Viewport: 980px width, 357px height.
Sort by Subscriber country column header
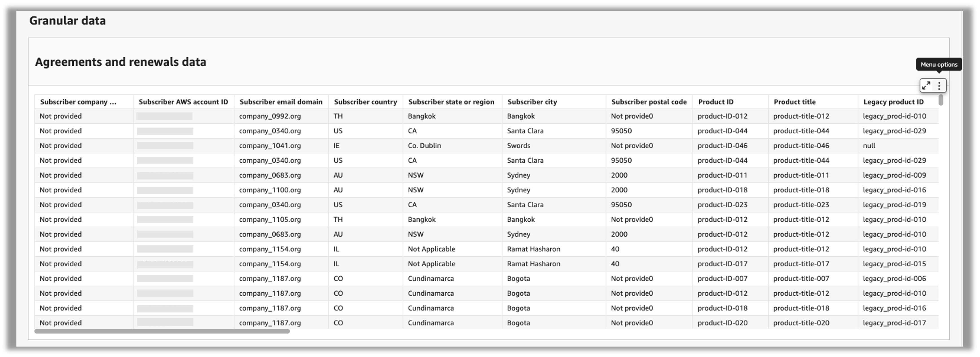(x=365, y=102)
